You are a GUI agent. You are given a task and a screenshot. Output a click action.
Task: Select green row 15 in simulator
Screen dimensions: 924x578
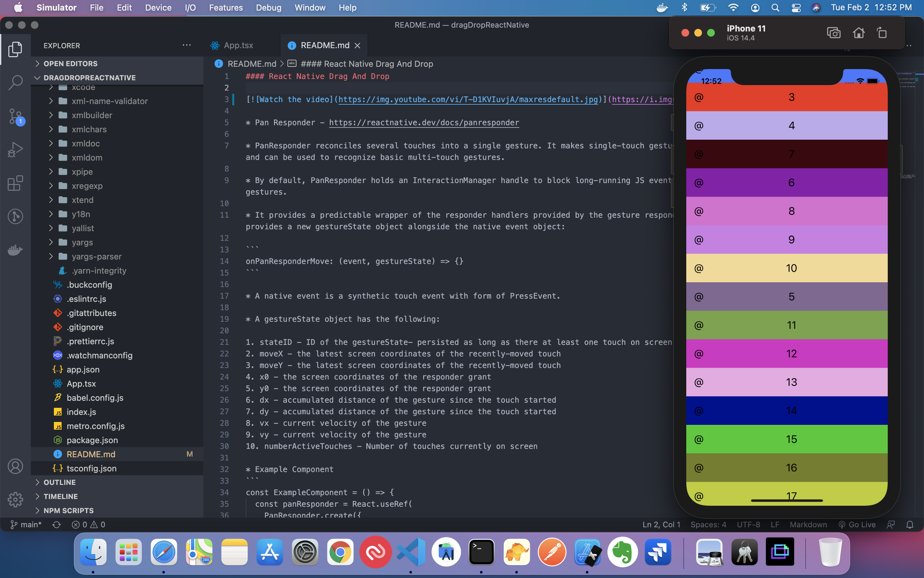(787, 439)
